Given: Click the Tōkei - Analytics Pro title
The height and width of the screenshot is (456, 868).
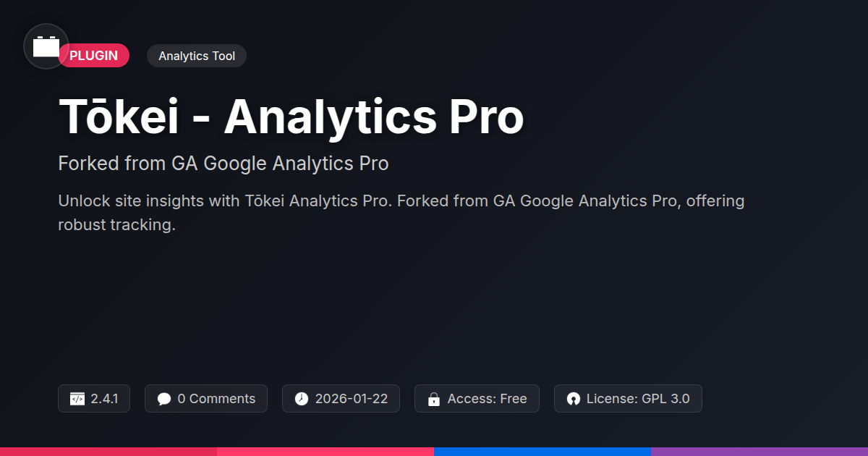Looking at the screenshot, I should 291,117.
